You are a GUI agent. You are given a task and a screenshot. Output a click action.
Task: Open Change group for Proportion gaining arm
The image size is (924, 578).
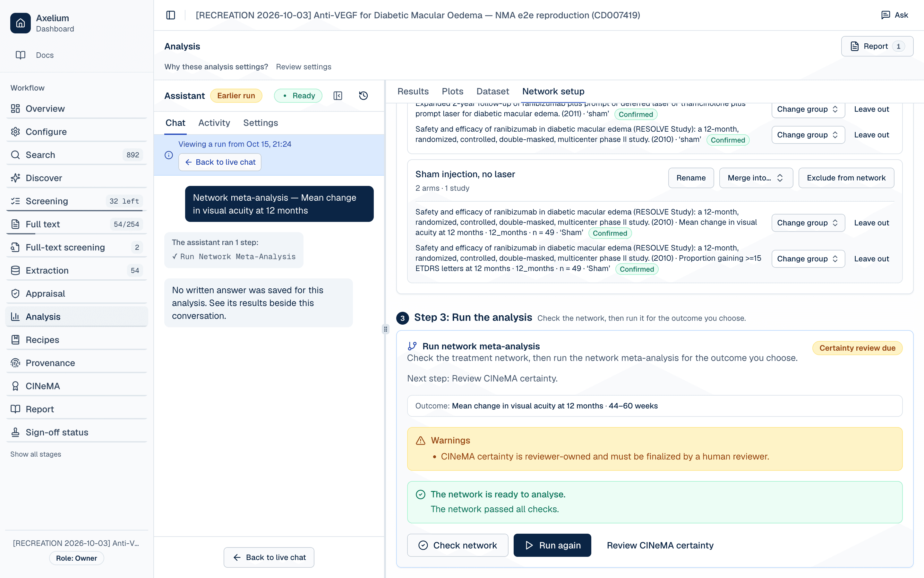pyautogui.click(x=808, y=259)
